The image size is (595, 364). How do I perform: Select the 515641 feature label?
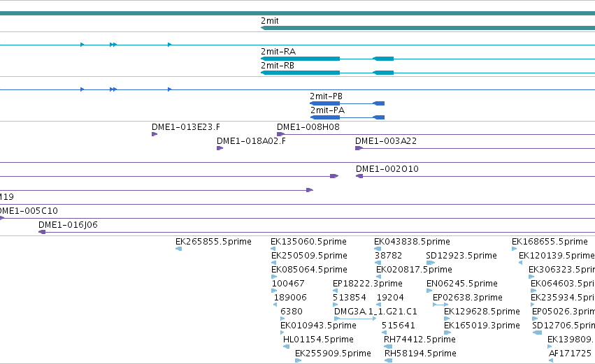[x=399, y=326]
